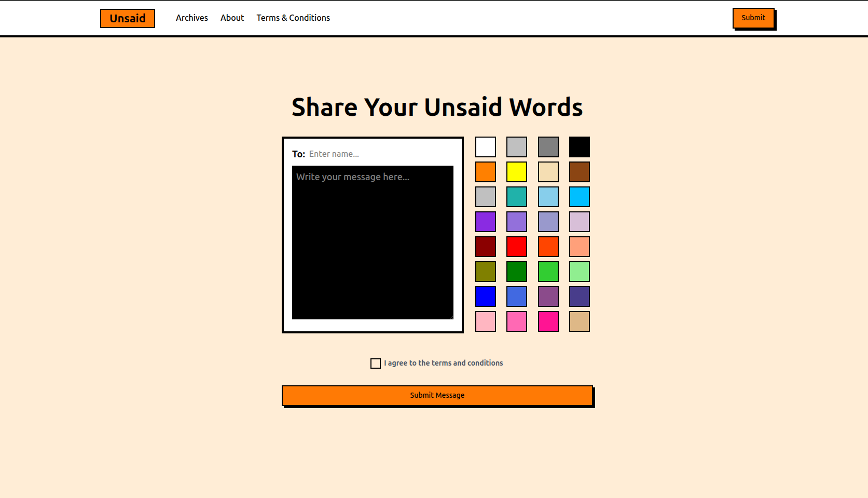This screenshot has height=498, width=868.
Task: Select the pale lilac swatch
Action: [x=580, y=222]
